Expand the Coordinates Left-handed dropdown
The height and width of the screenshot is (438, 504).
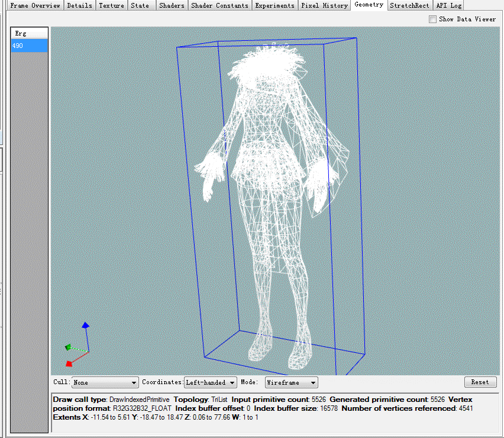[x=210, y=382]
